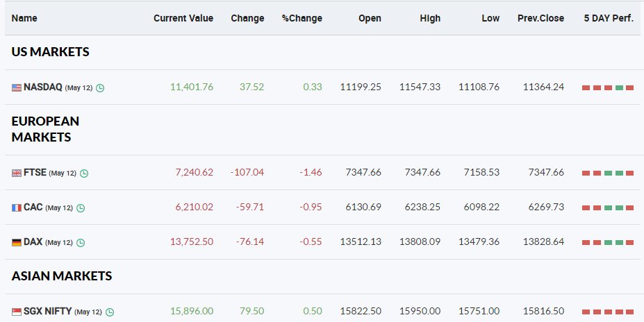Open the CAC index link
Image resolution: width=644 pixels, height=322 pixels.
coord(33,207)
